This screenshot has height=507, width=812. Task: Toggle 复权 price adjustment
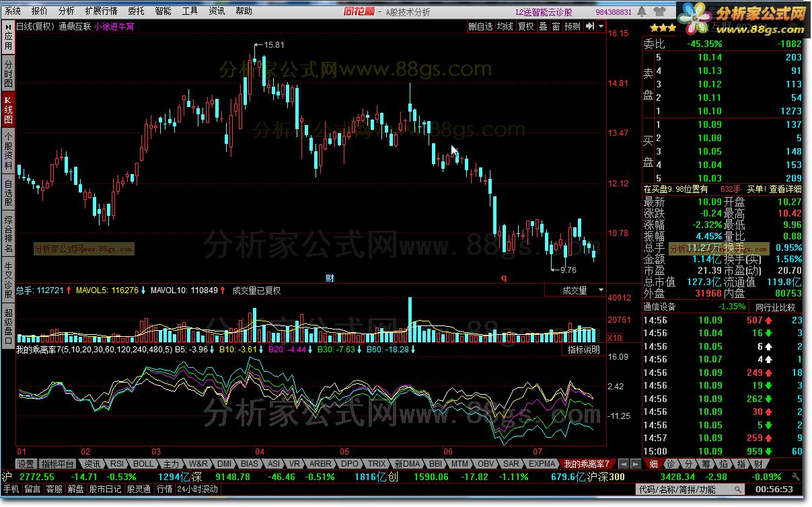526,26
